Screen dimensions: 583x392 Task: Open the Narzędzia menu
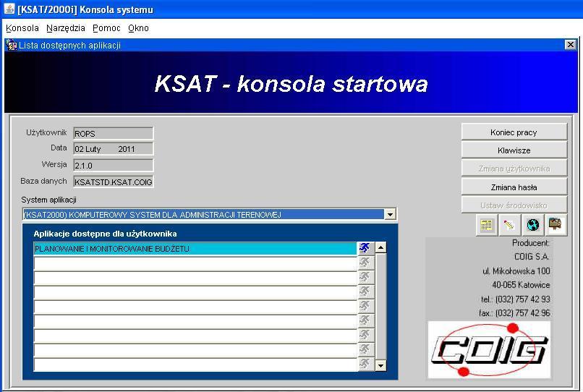[x=66, y=28]
